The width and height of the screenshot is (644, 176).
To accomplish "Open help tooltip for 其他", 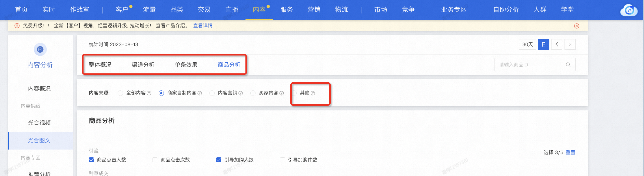I will click(x=313, y=93).
